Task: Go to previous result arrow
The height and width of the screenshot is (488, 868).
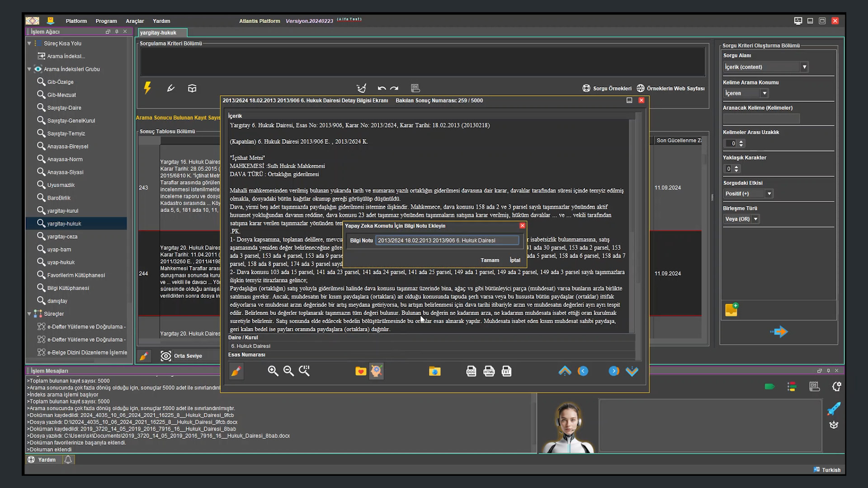Action: [x=583, y=371]
